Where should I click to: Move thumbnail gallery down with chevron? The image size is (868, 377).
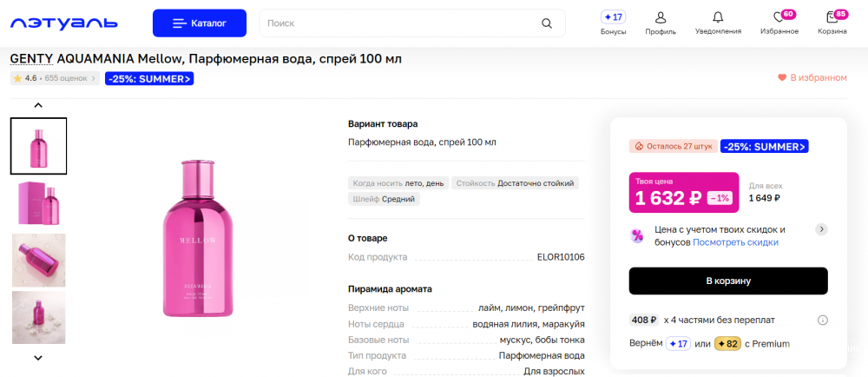38,358
